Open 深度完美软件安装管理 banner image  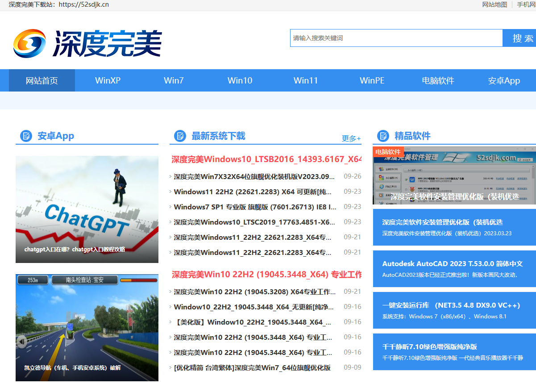tap(454, 175)
